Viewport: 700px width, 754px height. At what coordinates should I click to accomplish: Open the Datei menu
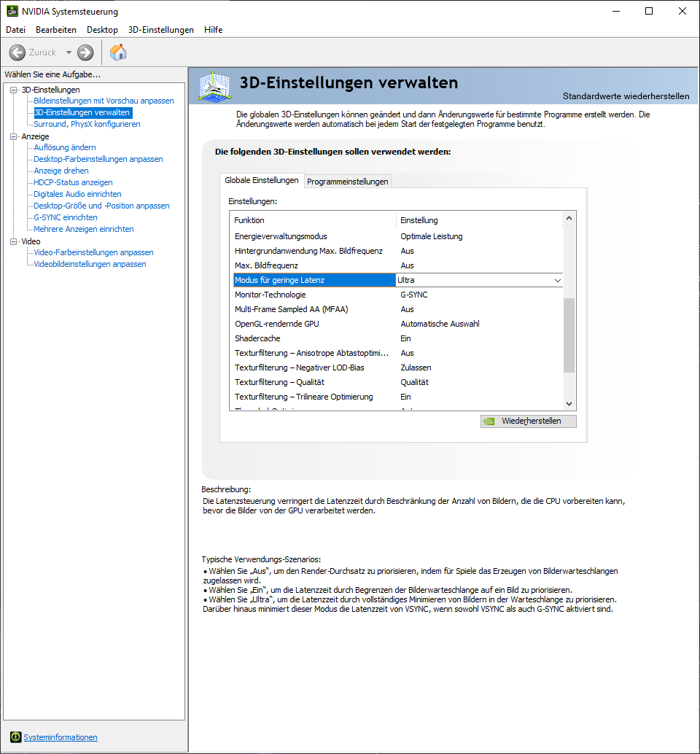[16, 30]
